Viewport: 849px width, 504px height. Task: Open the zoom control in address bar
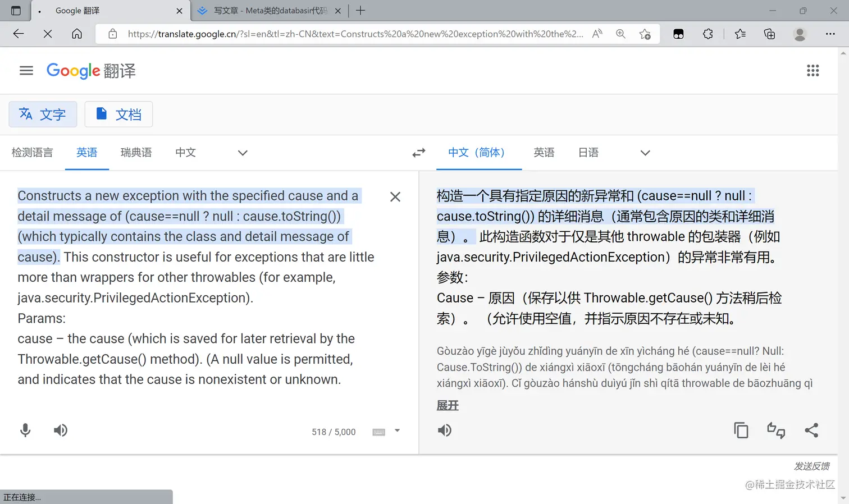point(620,34)
